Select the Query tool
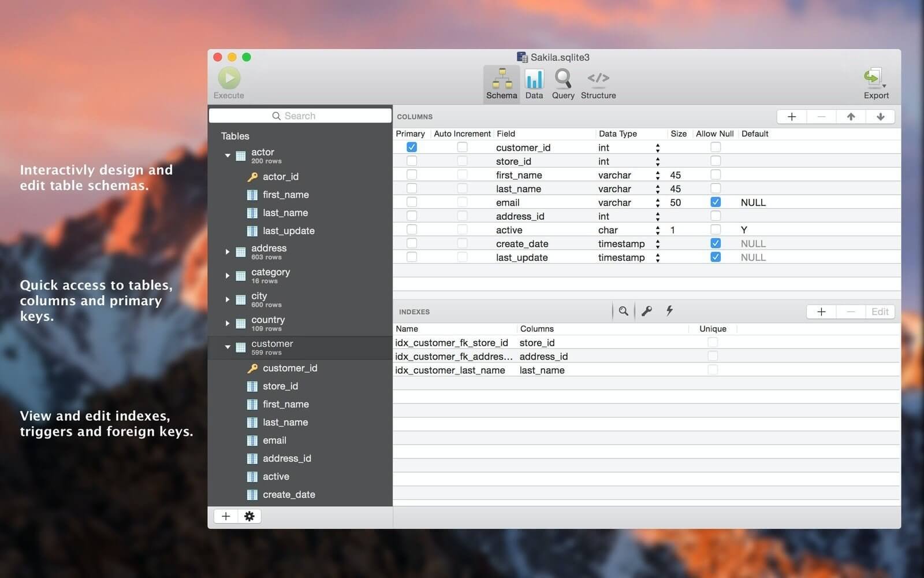The image size is (924, 578). pos(562,84)
